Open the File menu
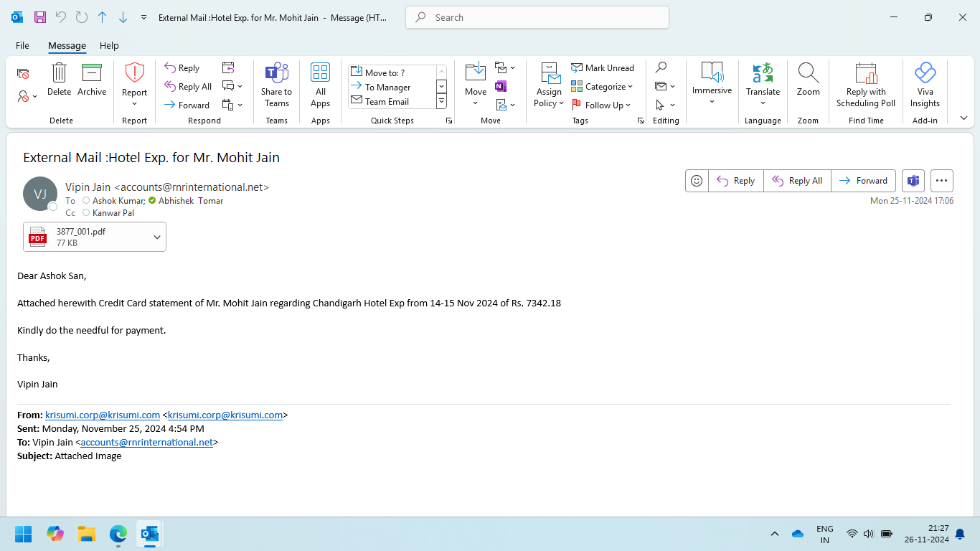 [x=22, y=45]
